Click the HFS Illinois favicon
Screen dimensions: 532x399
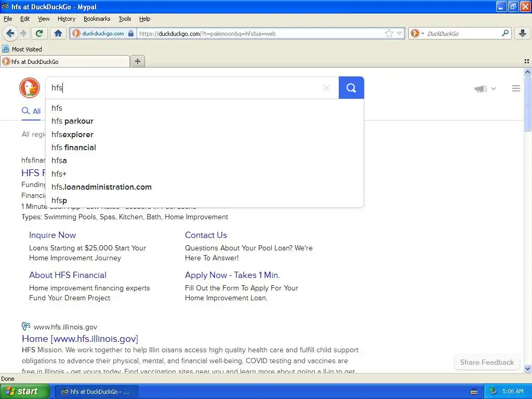tap(26, 326)
